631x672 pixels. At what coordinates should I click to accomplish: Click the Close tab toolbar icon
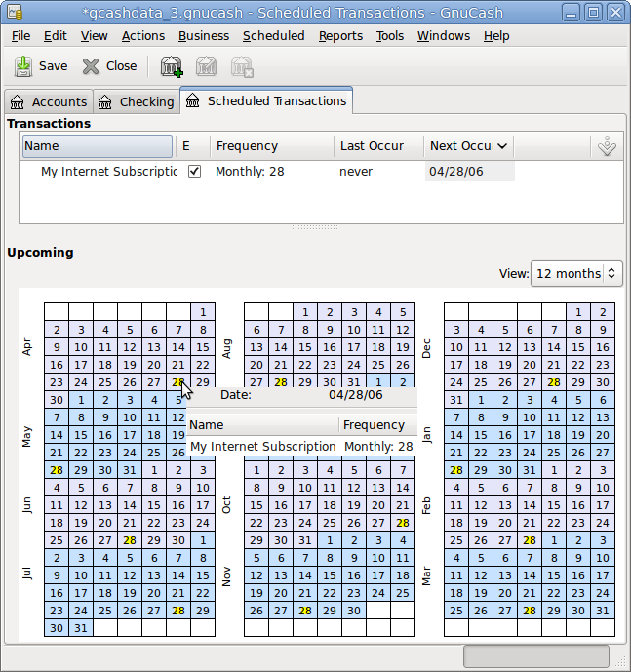point(91,66)
